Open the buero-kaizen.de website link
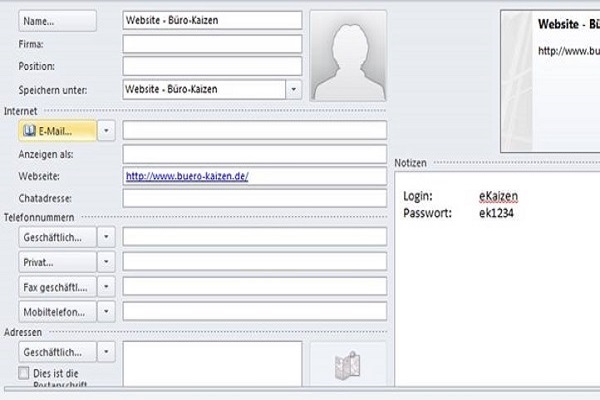The height and width of the screenshot is (400, 600). click(x=187, y=177)
